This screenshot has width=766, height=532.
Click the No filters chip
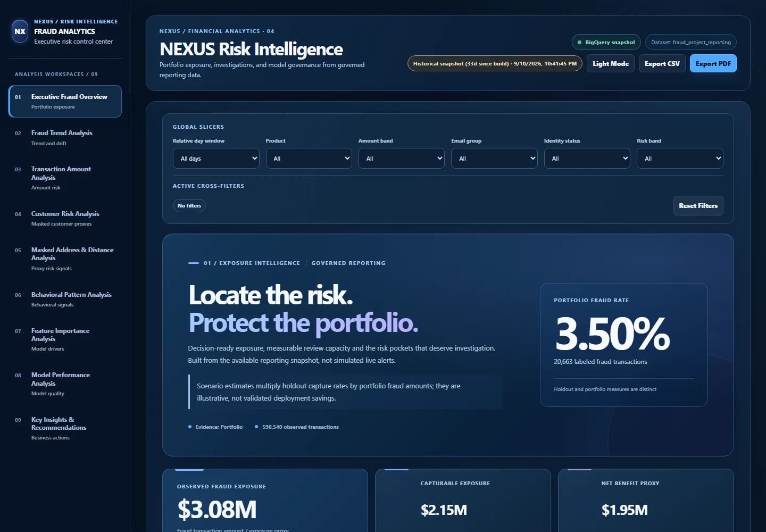[189, 206]
